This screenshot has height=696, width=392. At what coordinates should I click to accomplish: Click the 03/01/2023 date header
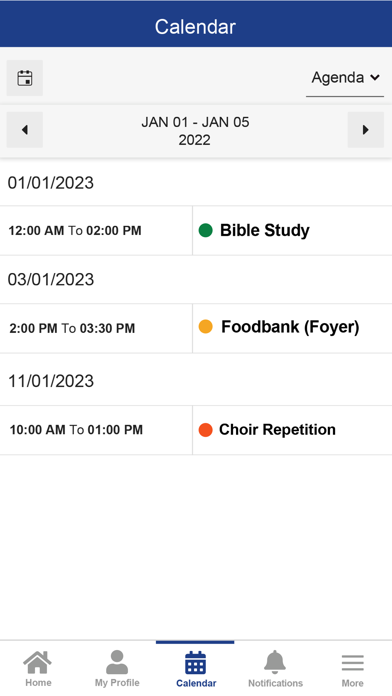pos(51,280)
